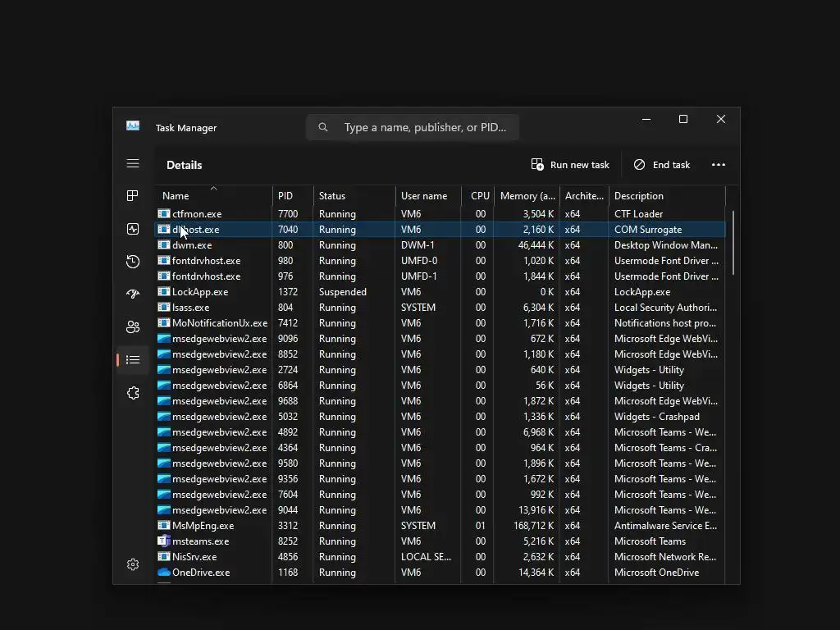
Task: Select the dllhost.exe row
Action: [x=440, y=230]
